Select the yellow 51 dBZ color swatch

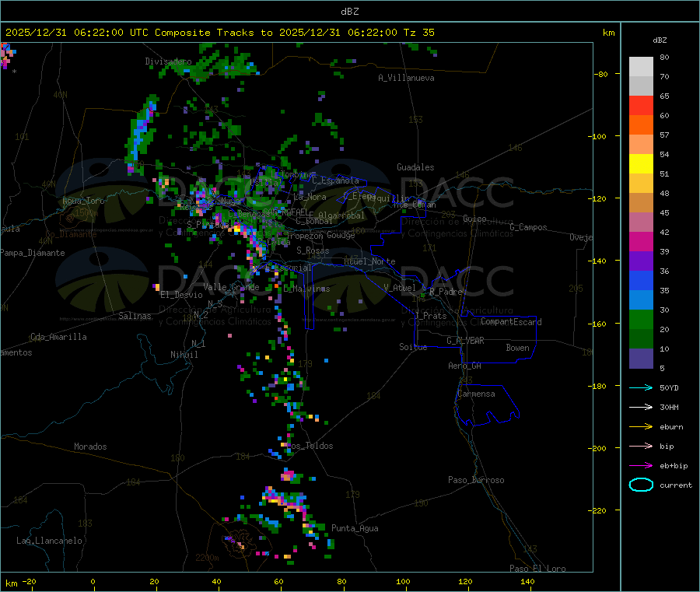(x=641, y=164)
